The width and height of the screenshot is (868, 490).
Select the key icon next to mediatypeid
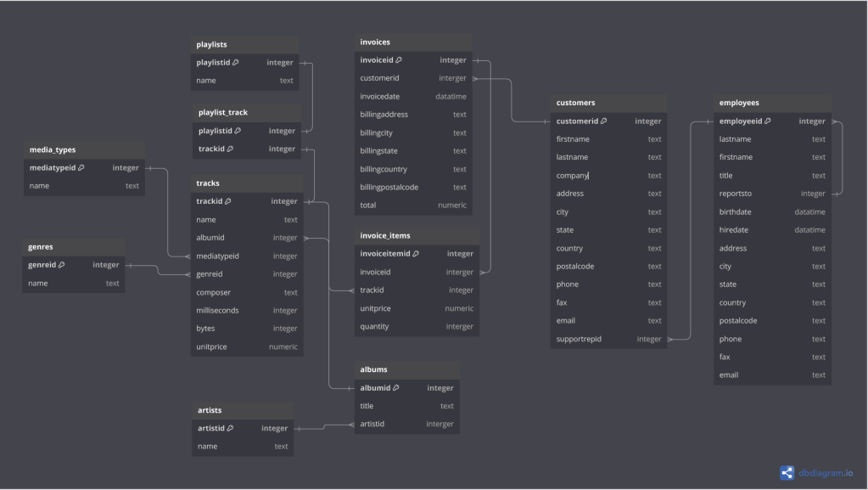click(x=81, y=168)
